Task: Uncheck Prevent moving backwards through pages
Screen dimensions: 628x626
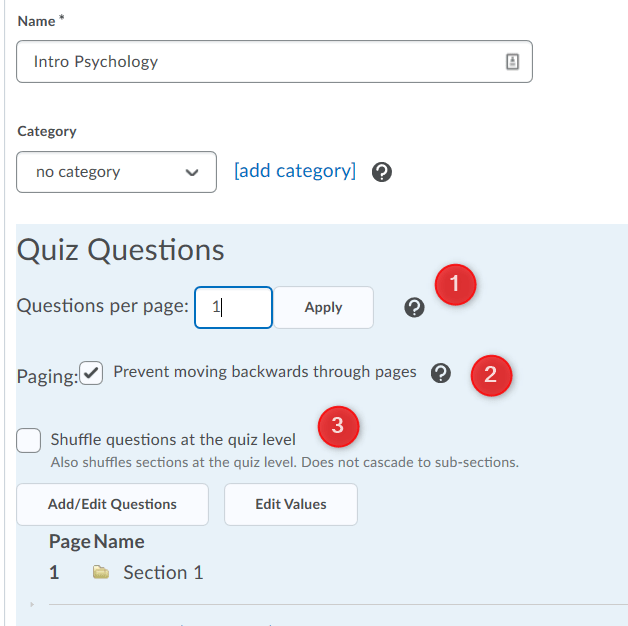Action: (91, 373)
